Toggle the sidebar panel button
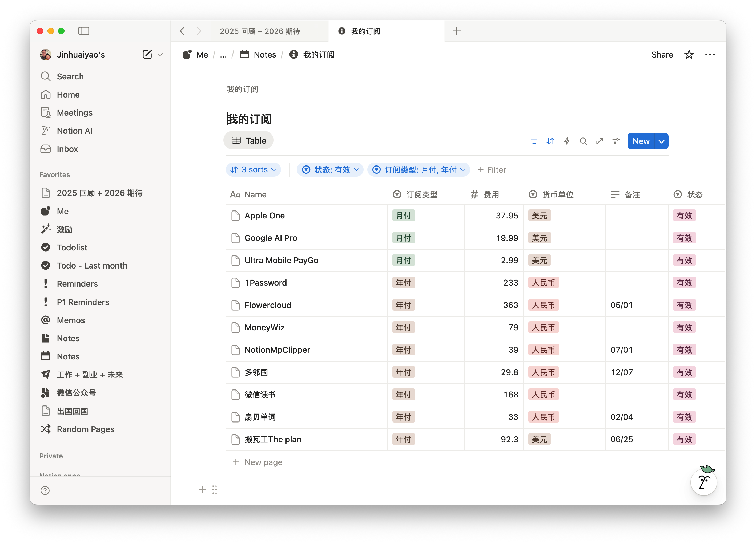 (84, 31)
